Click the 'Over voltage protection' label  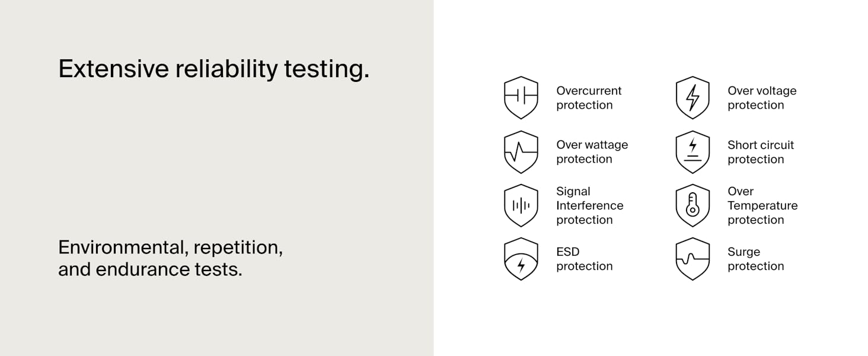[x=762, y=98]
